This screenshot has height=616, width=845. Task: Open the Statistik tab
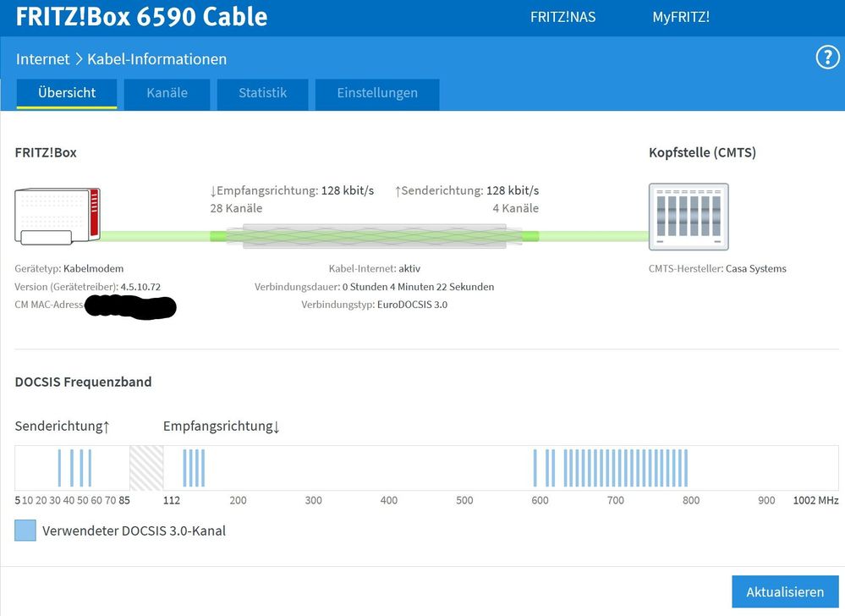click(262, 93)
